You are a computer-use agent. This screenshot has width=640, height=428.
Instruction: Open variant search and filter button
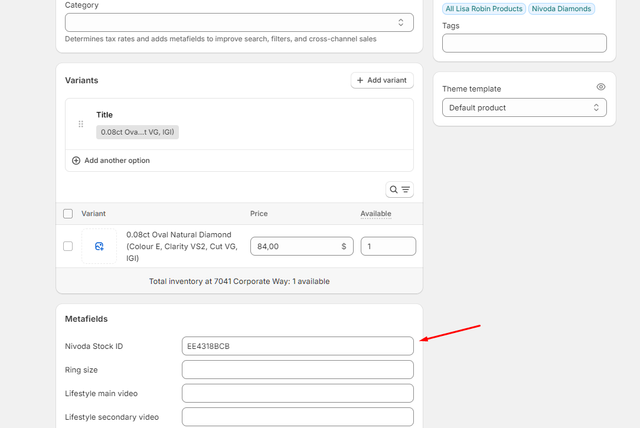pyautogui.click(x=400, y=189)
